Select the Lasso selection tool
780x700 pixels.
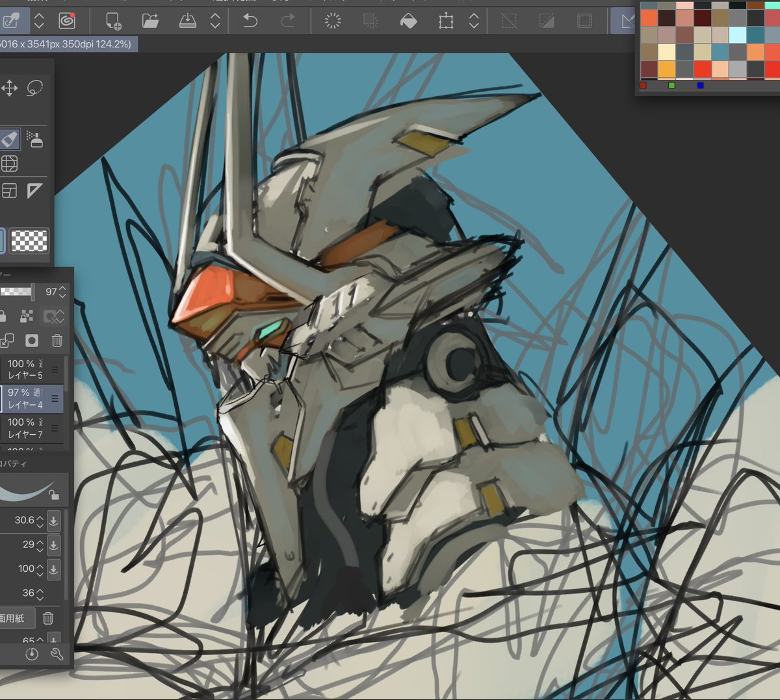pos(35,88)
